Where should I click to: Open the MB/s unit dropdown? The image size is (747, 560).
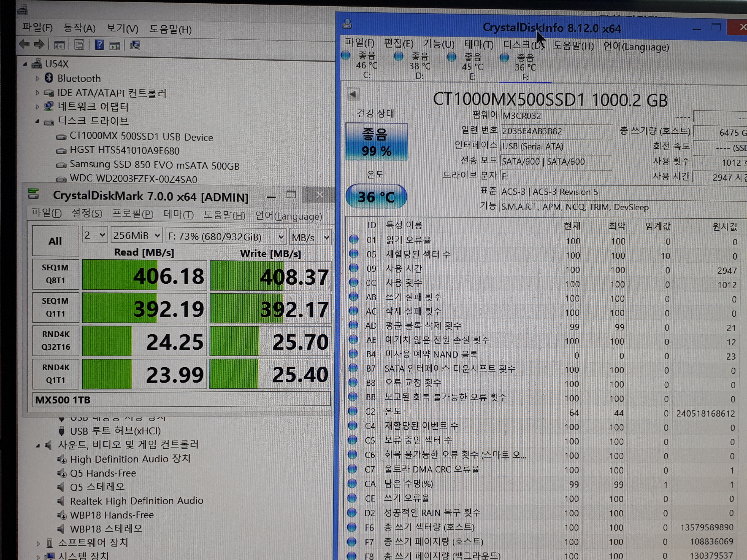[x=310, y=238]
